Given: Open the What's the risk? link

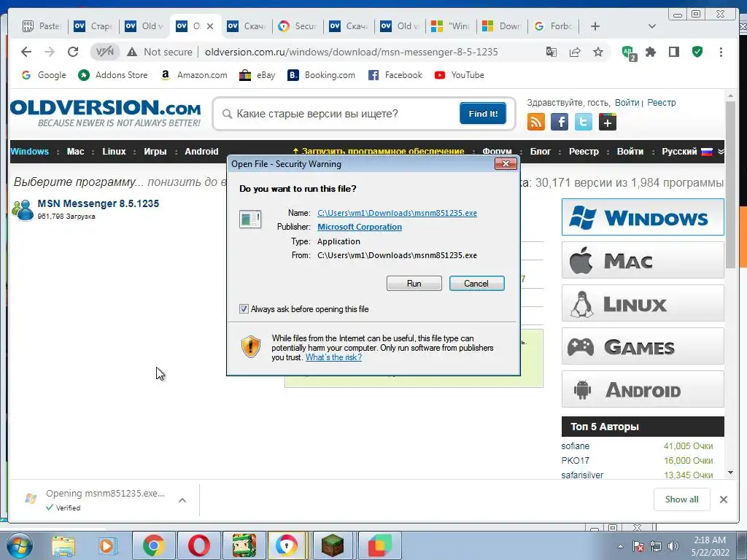Looking at the screenshot, I should tap(333, 357).
